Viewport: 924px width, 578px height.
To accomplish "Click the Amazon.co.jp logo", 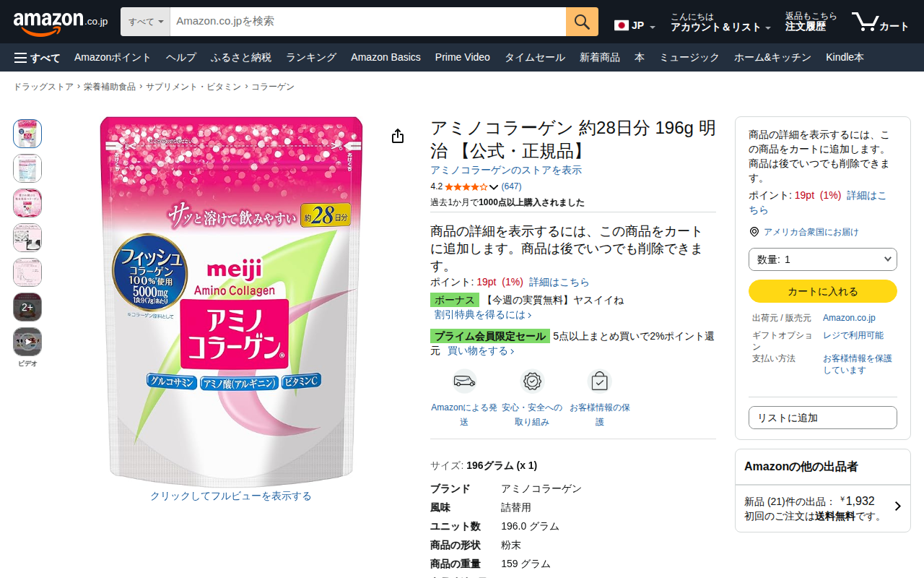I will pyautogui.click(x=60, y=22).
